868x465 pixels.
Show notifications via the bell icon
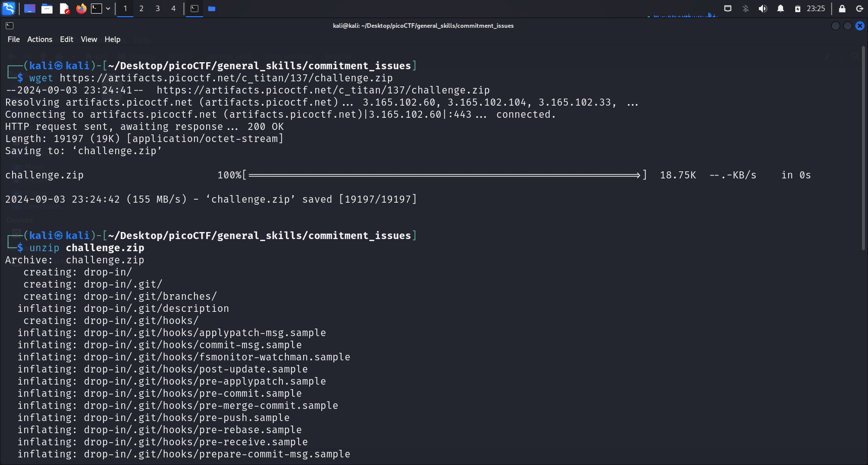tap(781, 9)
